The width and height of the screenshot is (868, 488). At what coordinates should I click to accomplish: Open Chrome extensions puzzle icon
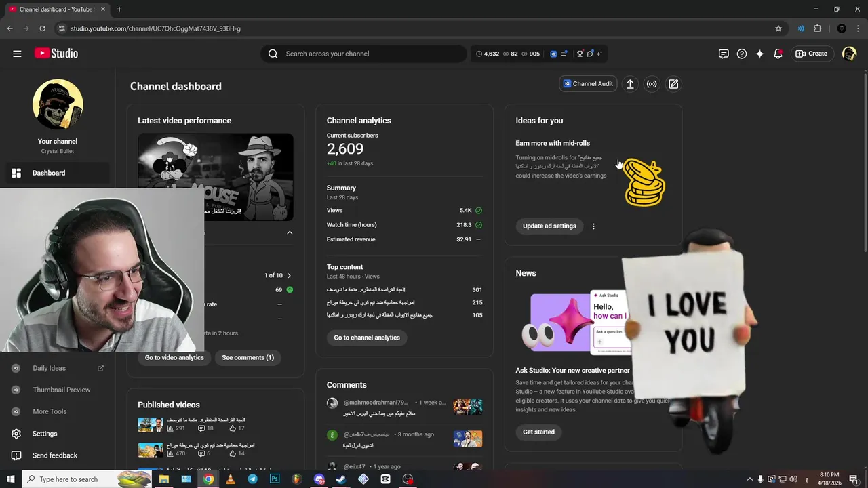(817, 28)
